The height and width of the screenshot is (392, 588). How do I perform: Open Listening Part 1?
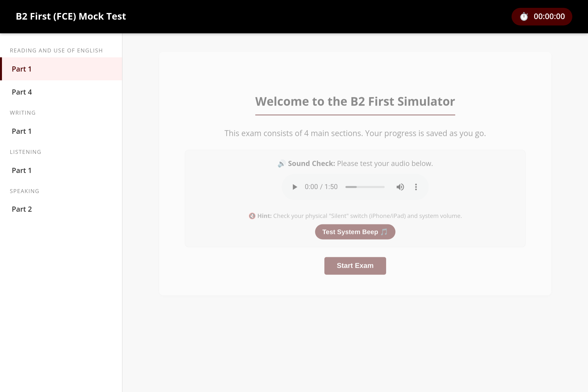pos(61,171)
